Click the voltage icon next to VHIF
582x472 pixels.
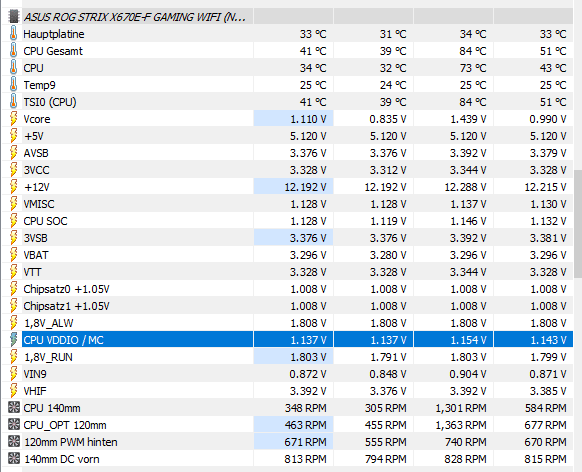(x=14, y=391)
